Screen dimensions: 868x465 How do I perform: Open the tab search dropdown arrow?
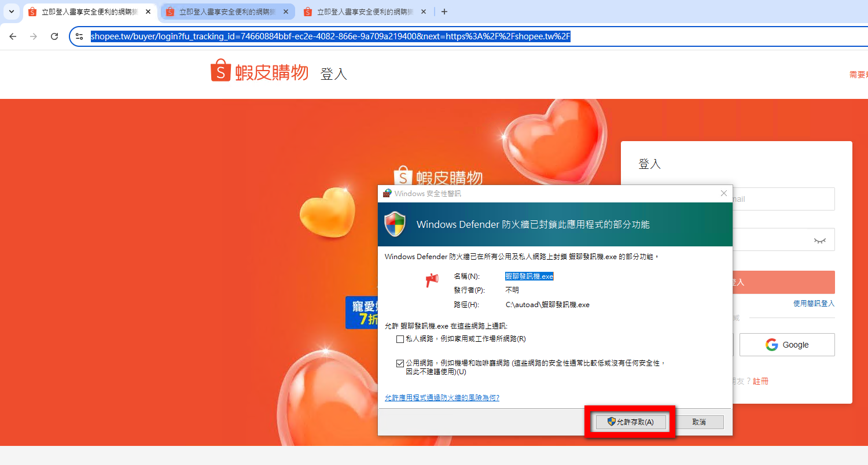point(11,12)
